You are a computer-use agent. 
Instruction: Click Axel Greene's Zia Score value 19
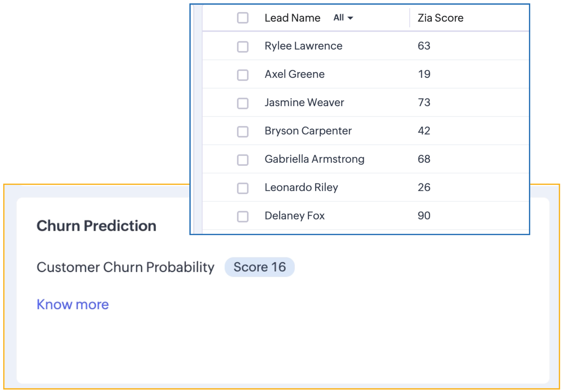423,74
